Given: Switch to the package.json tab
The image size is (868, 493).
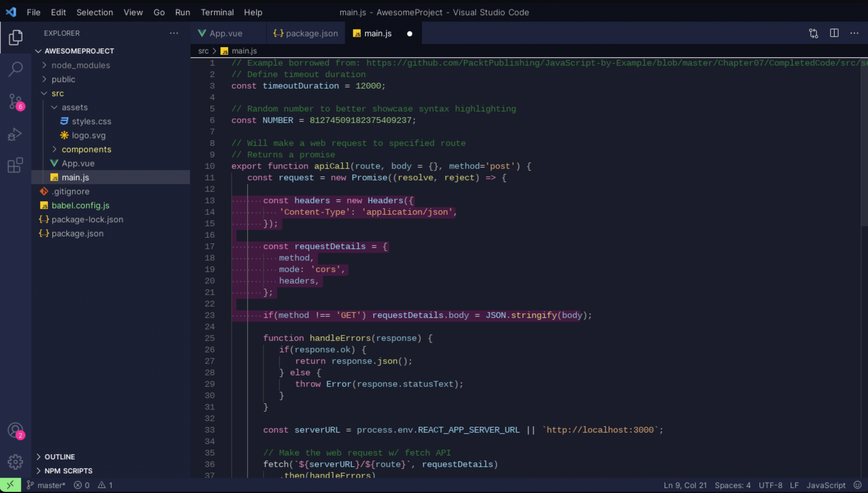Looking at the screenshot, I should tap(306, 33).
